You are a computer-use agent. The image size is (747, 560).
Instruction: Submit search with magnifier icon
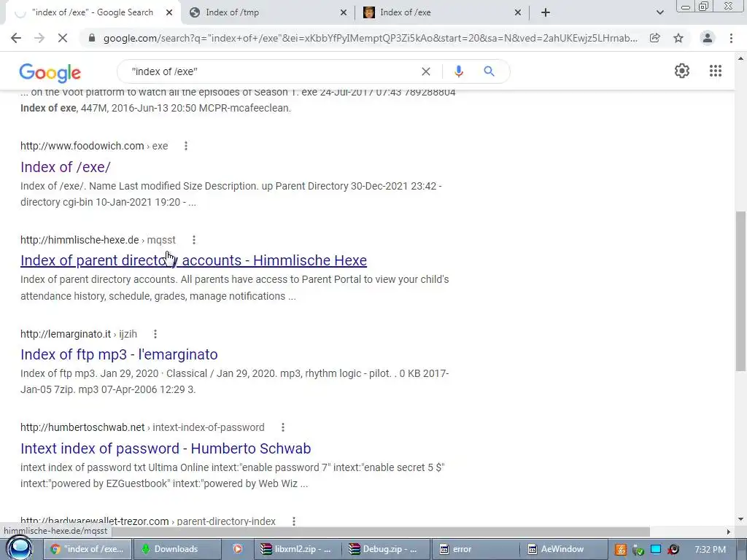489,71
